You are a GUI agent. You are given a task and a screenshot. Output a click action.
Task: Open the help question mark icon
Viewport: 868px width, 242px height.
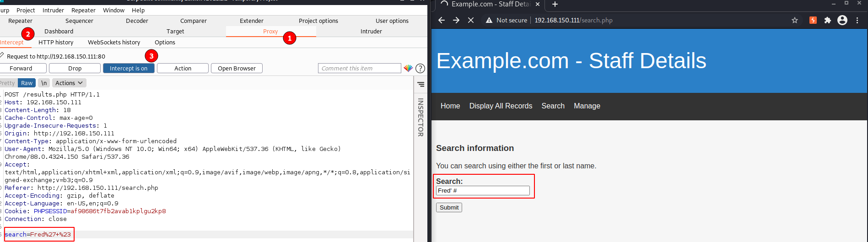coord(420,68)
